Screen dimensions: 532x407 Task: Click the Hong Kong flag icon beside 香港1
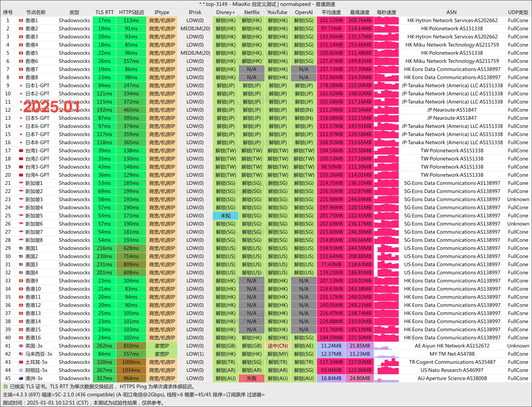click(x=21, y=21)
